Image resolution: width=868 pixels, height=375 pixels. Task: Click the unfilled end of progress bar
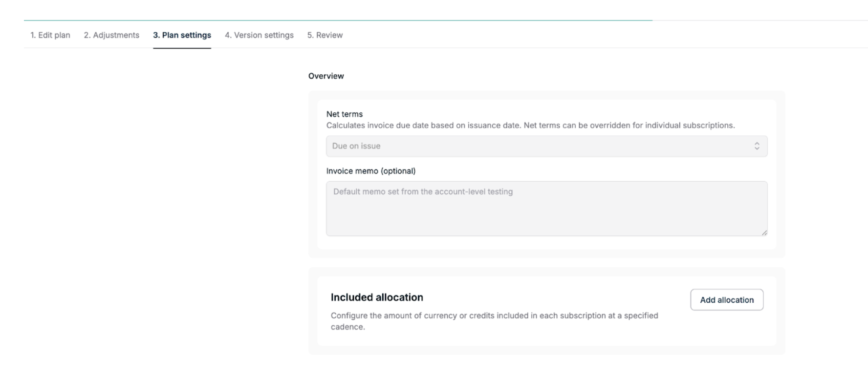click(x=760, y=21)
